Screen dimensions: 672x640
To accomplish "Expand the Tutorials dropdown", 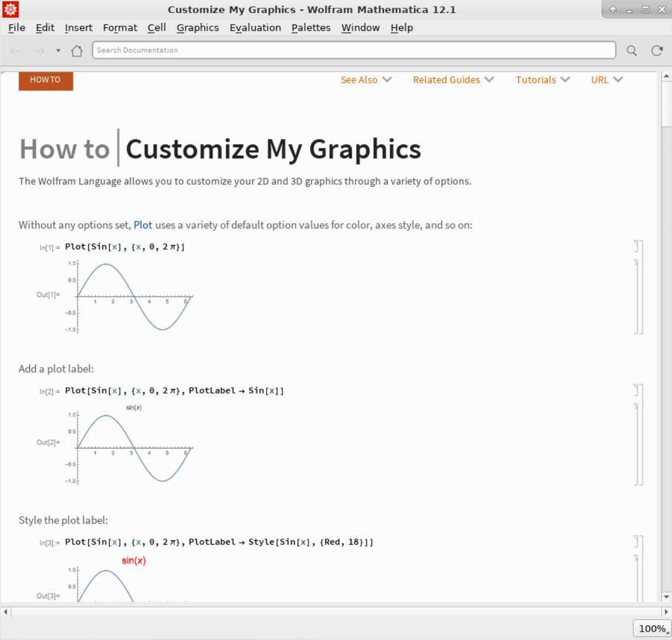I will click(x=541, y=79).
